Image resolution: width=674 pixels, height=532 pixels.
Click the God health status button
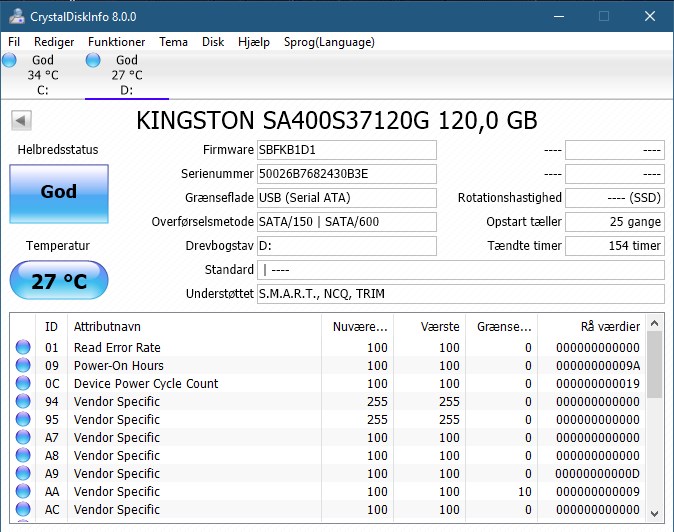(x=59, y=194)
